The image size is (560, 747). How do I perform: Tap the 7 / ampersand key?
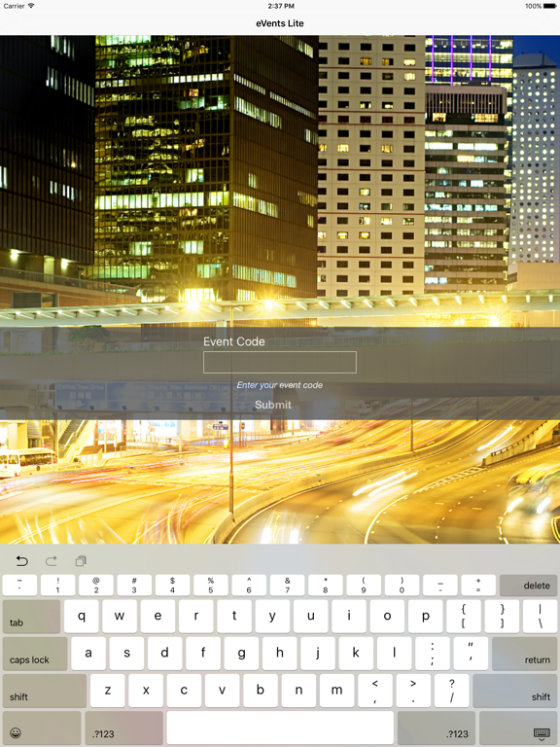tap(287, 585)
